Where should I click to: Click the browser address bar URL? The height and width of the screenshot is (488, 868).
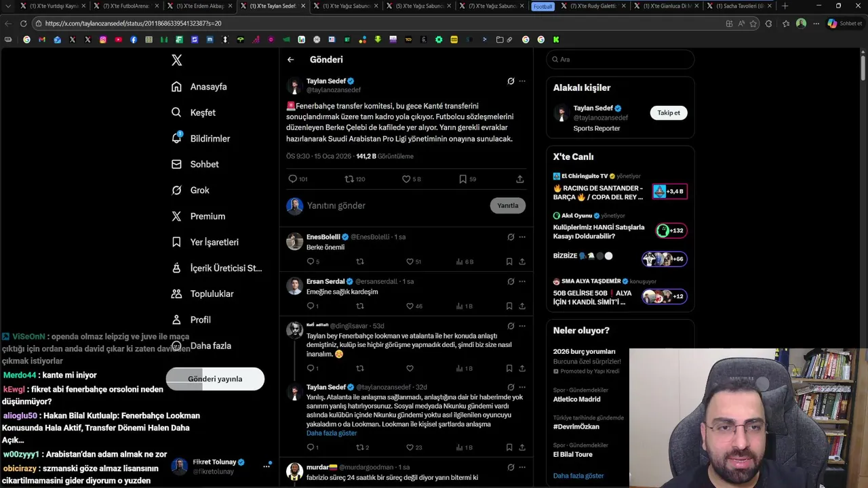[x=134, y=23]
